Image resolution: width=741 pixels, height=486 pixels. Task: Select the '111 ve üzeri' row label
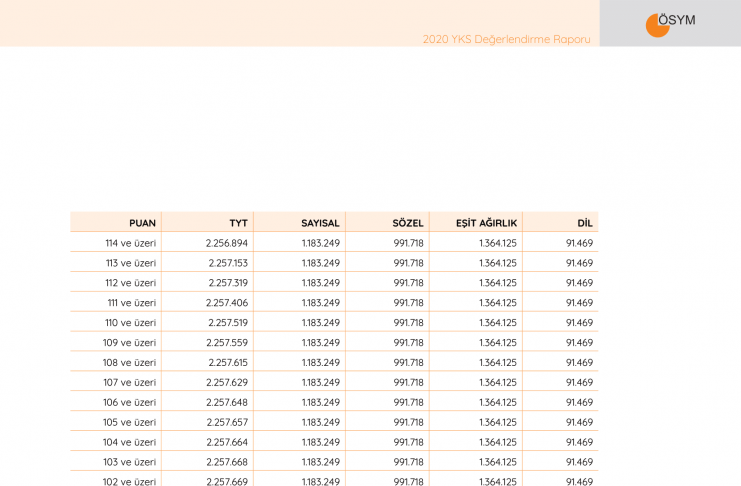coord(131,303)
